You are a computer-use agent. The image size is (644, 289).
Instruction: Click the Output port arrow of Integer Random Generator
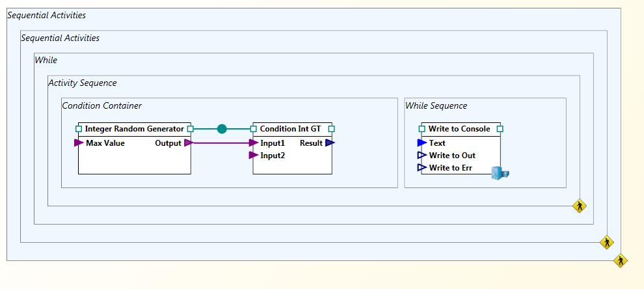pos(189,143)
